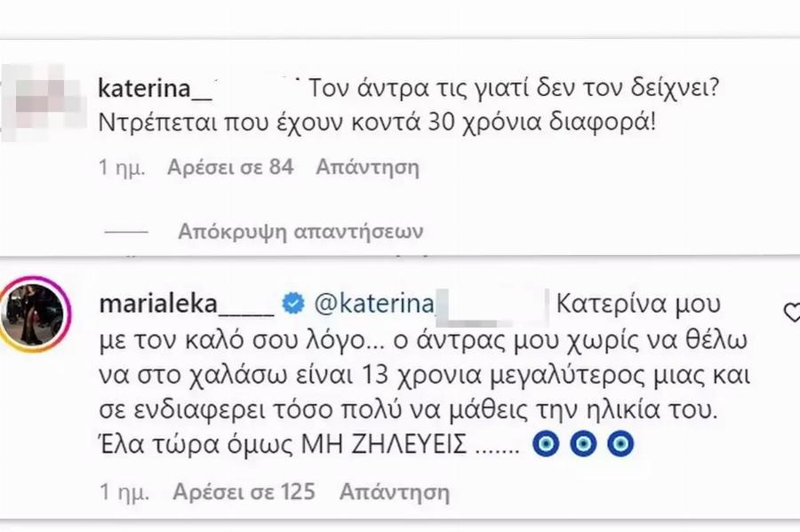View who liked via Αρέσει σε 84
This screenshot has width=800, height=532.
click(231, 166)
